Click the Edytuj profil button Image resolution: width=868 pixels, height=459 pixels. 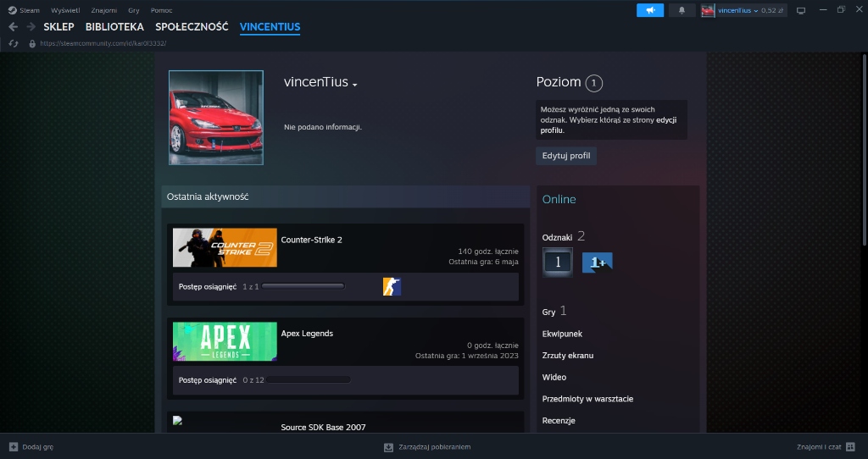565,155
